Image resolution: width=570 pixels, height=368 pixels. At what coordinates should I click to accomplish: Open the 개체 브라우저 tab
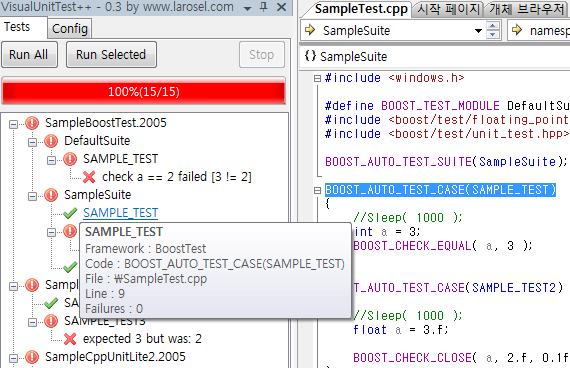click(x=526, y=9)
